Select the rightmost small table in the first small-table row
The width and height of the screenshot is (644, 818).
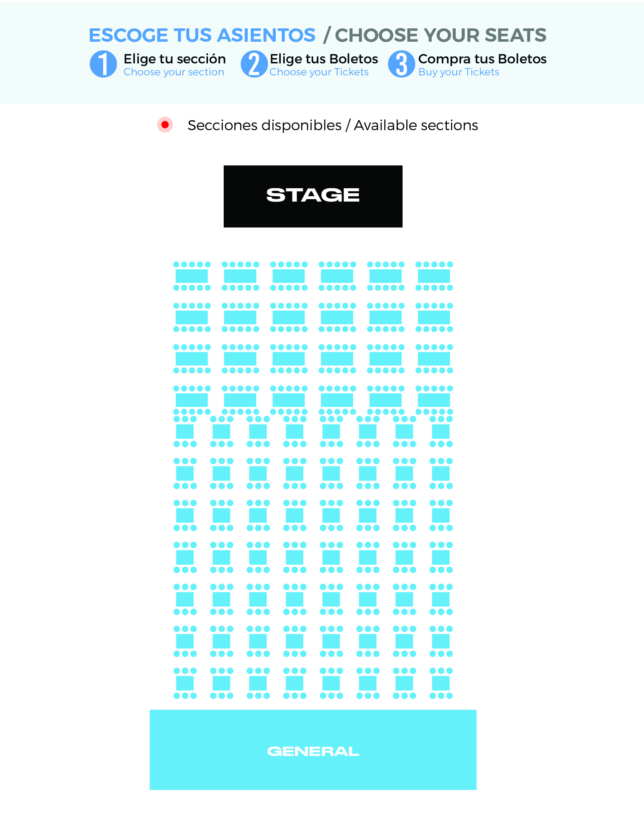click(x=441, y=431)
